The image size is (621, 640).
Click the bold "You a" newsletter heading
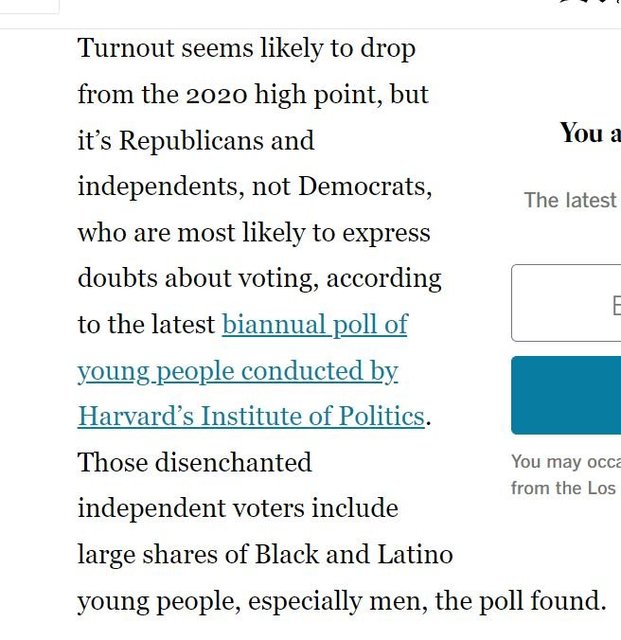pos(589,133)
